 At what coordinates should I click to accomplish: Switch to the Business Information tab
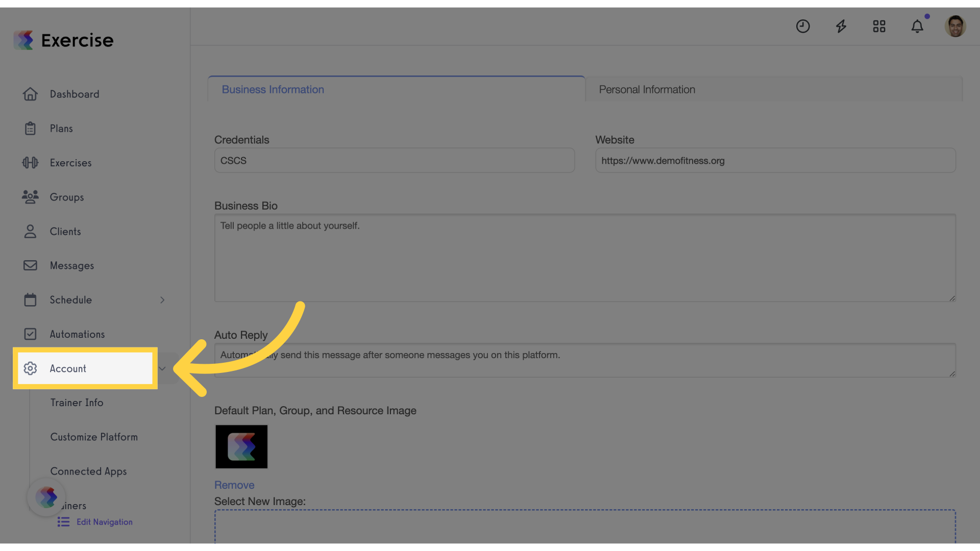point(396,89)
